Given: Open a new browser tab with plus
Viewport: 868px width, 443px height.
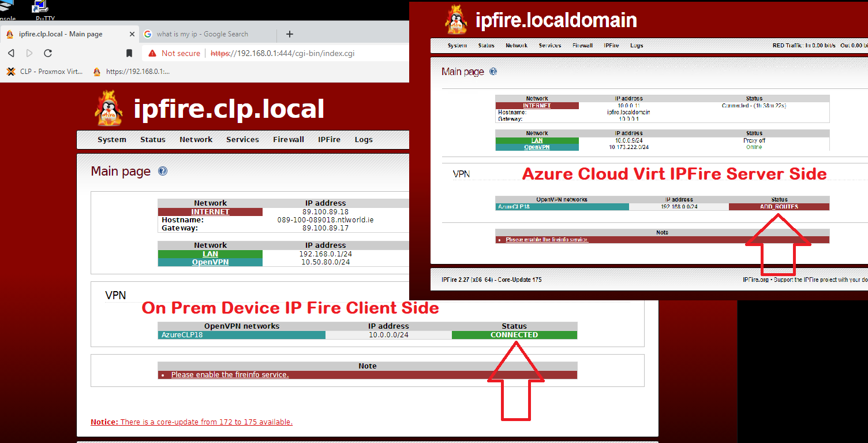Looking at the screenshot, I should click(290, 34).
